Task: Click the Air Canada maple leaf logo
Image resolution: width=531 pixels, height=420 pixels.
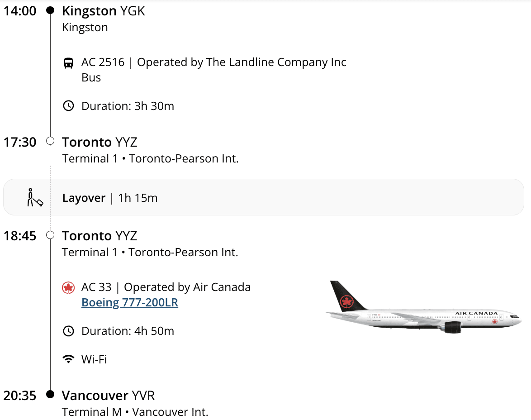Action: coord(68,287)
